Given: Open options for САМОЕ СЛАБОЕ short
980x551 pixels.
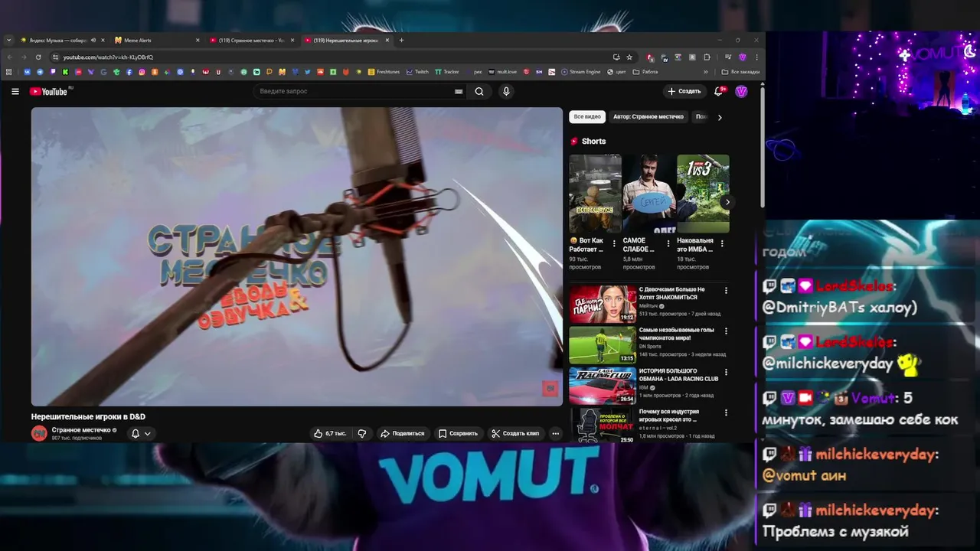Looking at the screenshot, I should (x=668, y=244).
